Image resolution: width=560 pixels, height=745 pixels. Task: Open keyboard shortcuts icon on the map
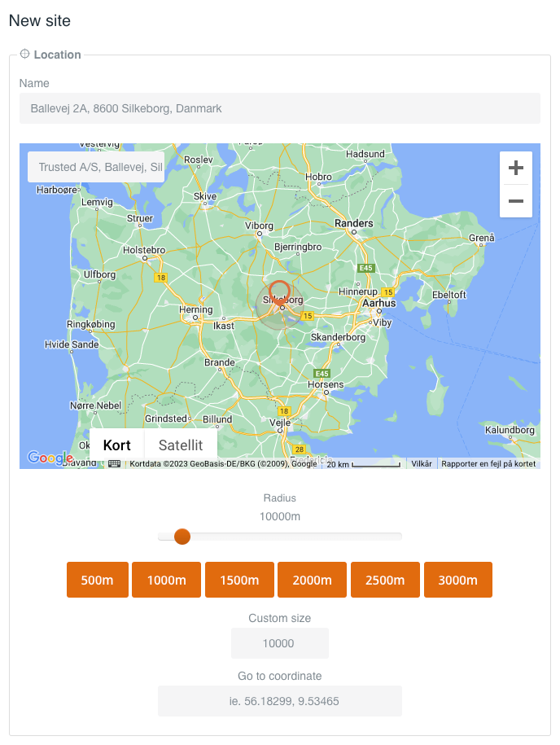point(115,463)
